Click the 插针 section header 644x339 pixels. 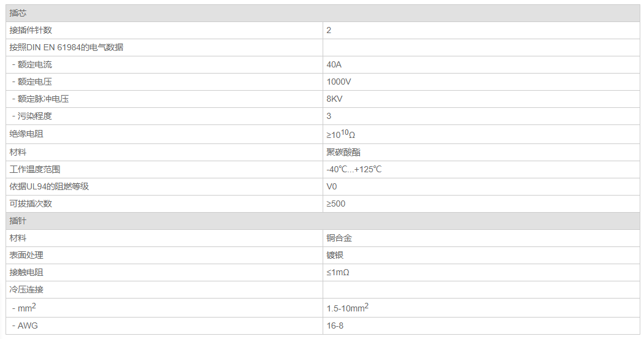click(x=18, y=221)
